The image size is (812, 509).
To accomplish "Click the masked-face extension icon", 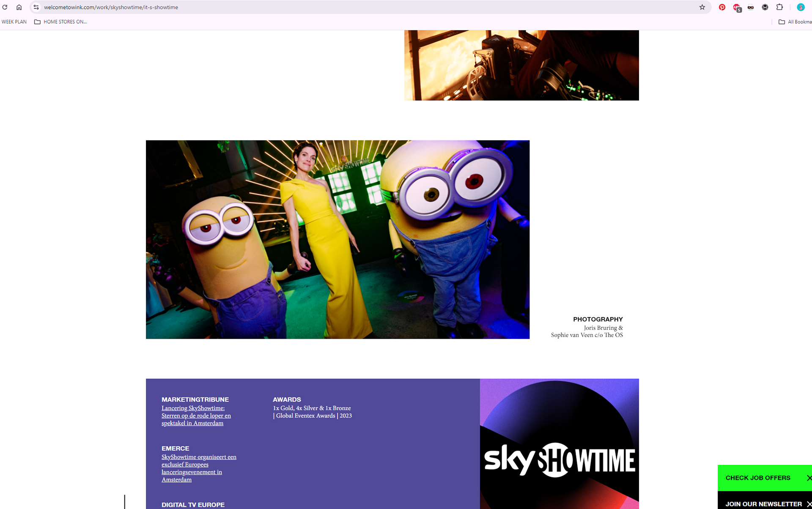I will (x=751, y=7).
